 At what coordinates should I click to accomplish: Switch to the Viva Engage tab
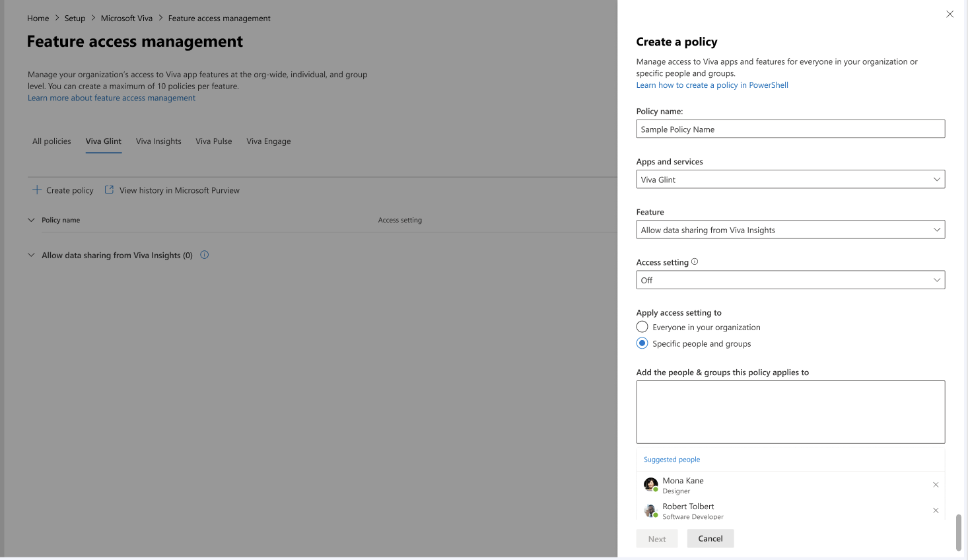point(269,141)
